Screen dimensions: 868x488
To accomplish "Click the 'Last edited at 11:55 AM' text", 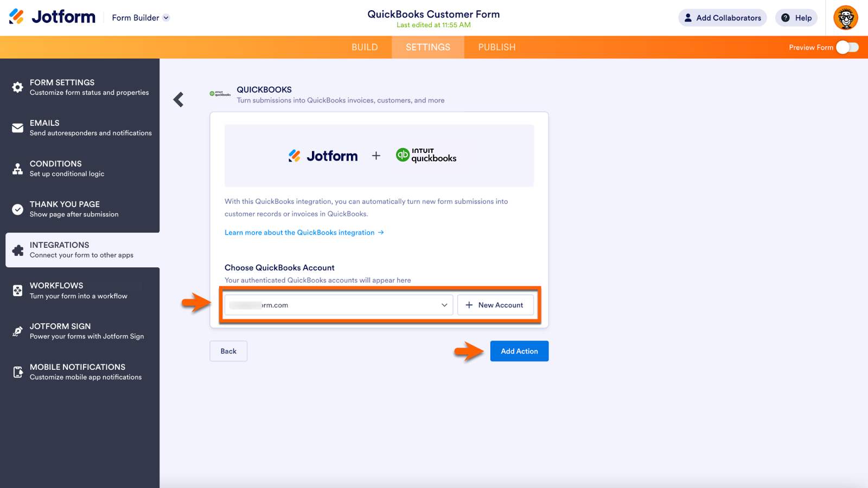I will pyautogui.click(x=433, y=25).
